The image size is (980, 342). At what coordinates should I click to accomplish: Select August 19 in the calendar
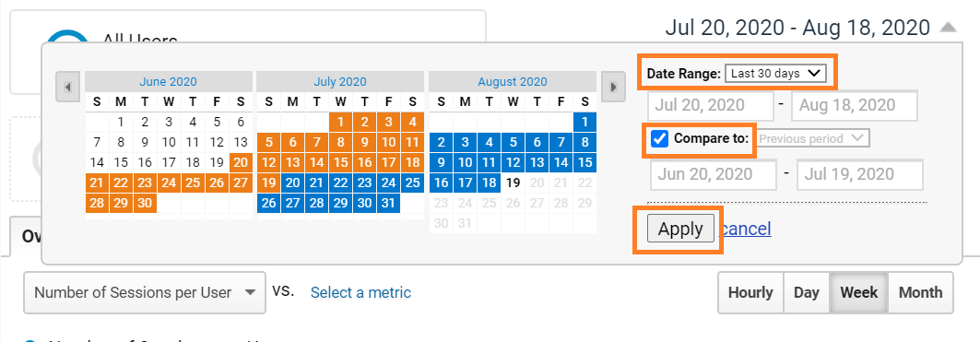[514, 183]
